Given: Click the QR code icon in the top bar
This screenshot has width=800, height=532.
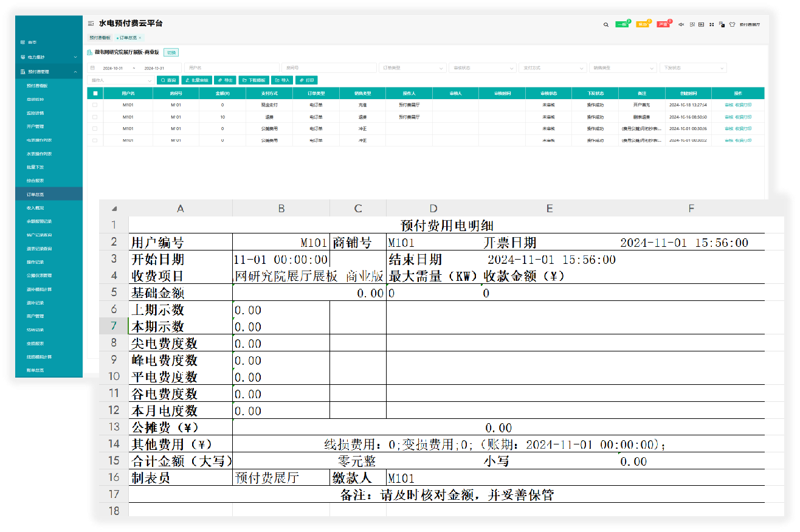Looking at the screenshot, I should (692, 24).
